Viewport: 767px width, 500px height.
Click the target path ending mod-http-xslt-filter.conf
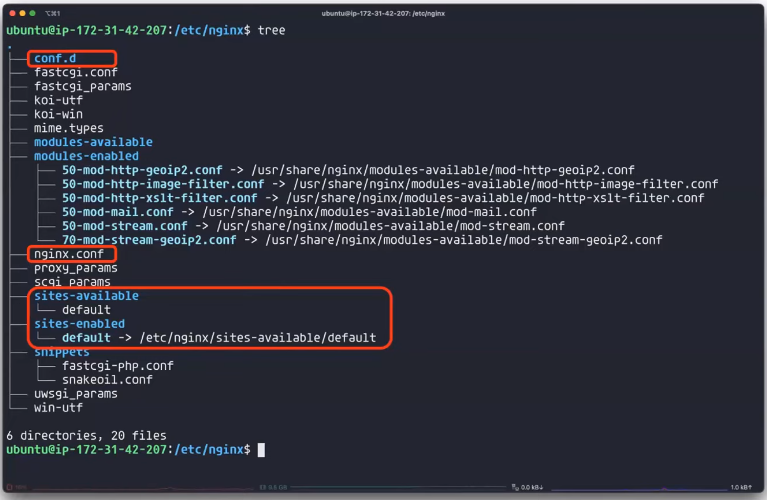click(495, 198)
